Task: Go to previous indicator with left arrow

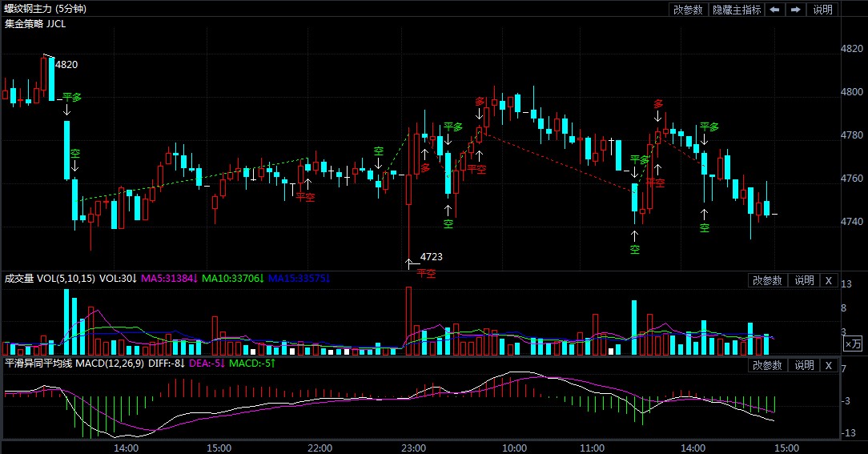Action: (775, 10)
